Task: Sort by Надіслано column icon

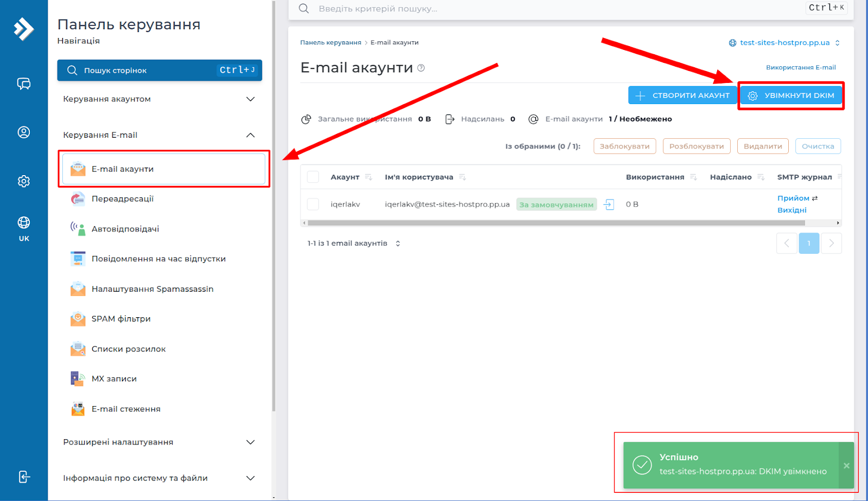Action: pyautogui.click(x=761, y=177)
